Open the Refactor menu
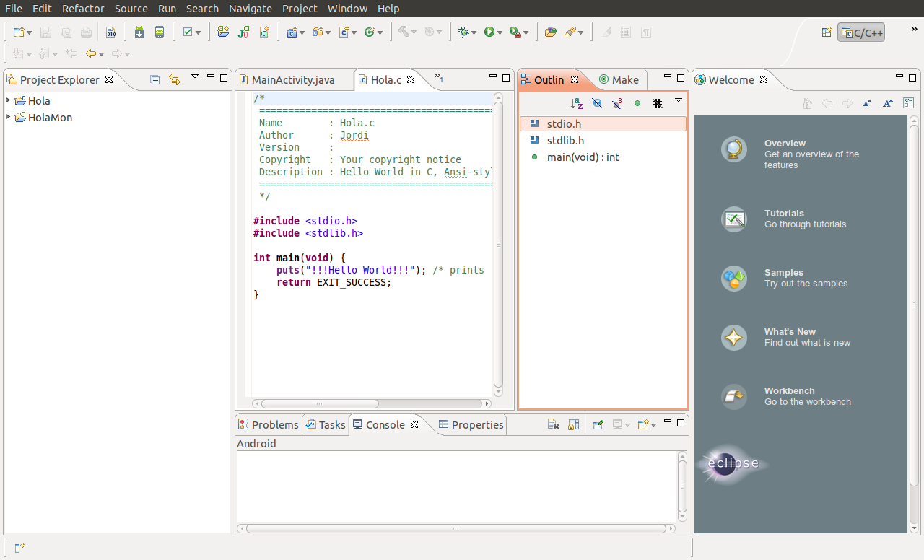This screenshot has height=560, width=924. pyautogui.click(x=83, y=9)
